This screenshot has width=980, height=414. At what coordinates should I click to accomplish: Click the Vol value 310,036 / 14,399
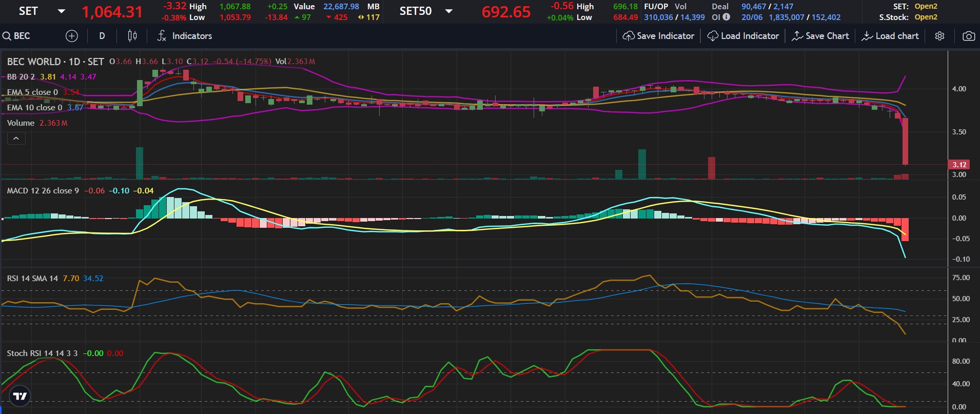674,17
